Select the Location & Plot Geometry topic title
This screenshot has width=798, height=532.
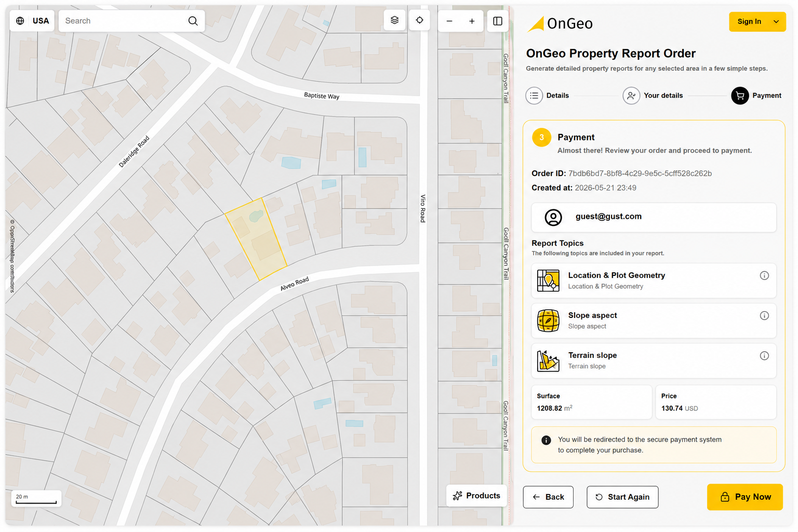617,275
